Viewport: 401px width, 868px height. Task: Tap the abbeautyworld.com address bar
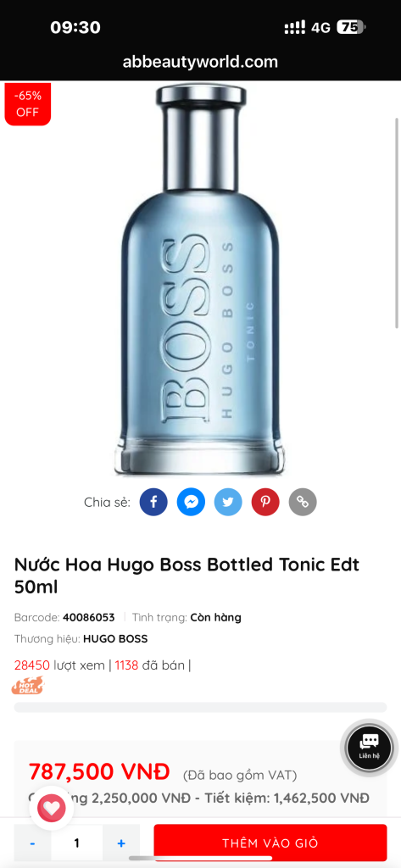pos(200,61)
